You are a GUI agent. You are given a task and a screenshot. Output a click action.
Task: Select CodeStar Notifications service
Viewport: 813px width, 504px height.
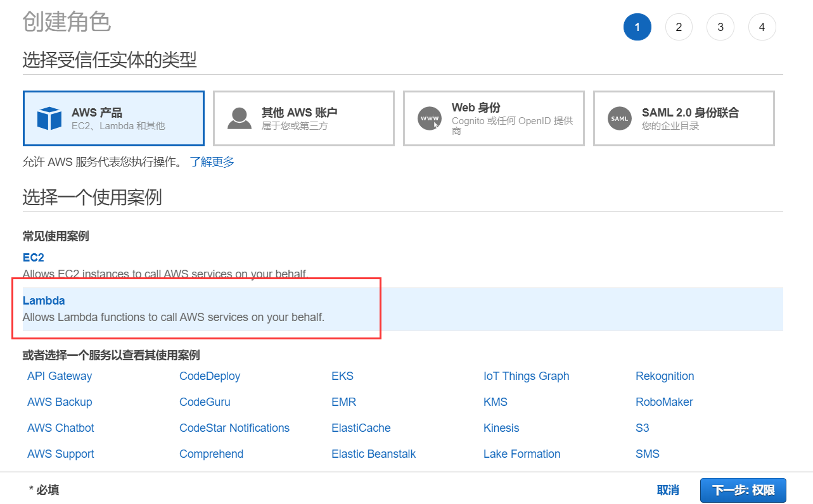(234, 428)
